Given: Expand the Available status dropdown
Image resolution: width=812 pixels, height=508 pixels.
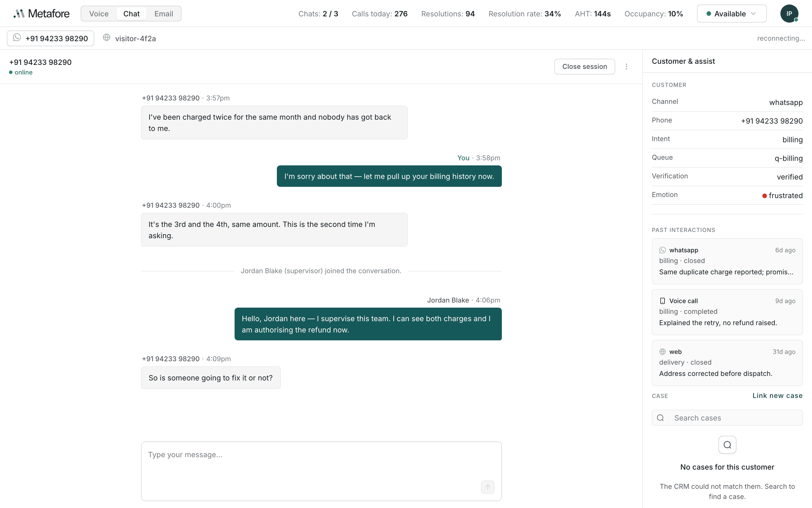Looking at the screenshot, I should click(731, 14).
